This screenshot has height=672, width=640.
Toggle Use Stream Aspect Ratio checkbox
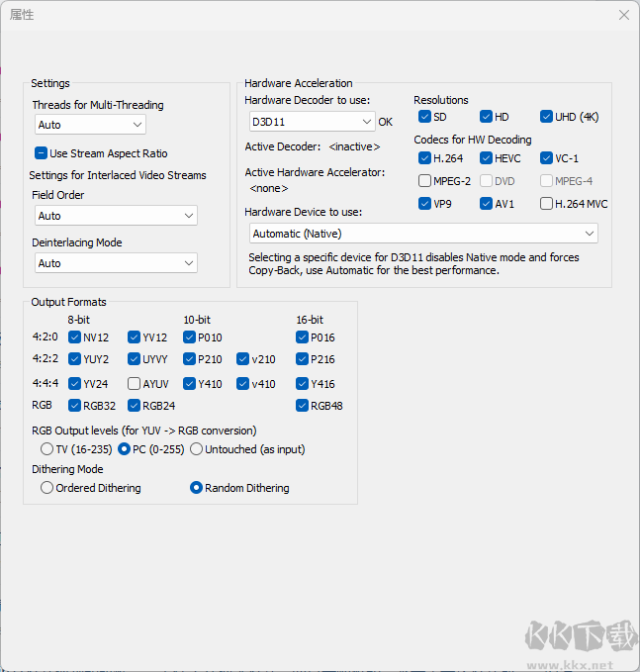pyautogui.click(x=42, y=153)
